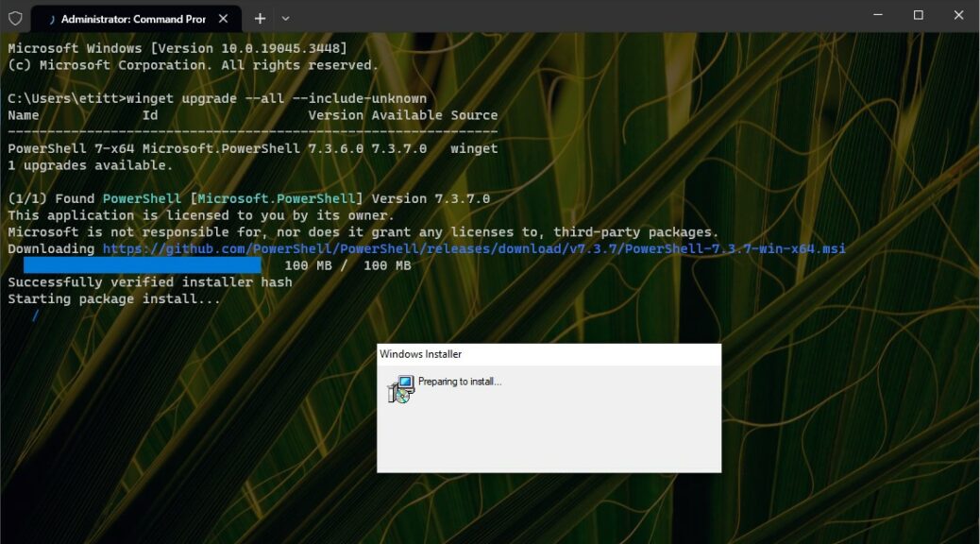Click the Microsoft Corporation copyright line
The image size is (980, 544).
(x=194, y=66)
